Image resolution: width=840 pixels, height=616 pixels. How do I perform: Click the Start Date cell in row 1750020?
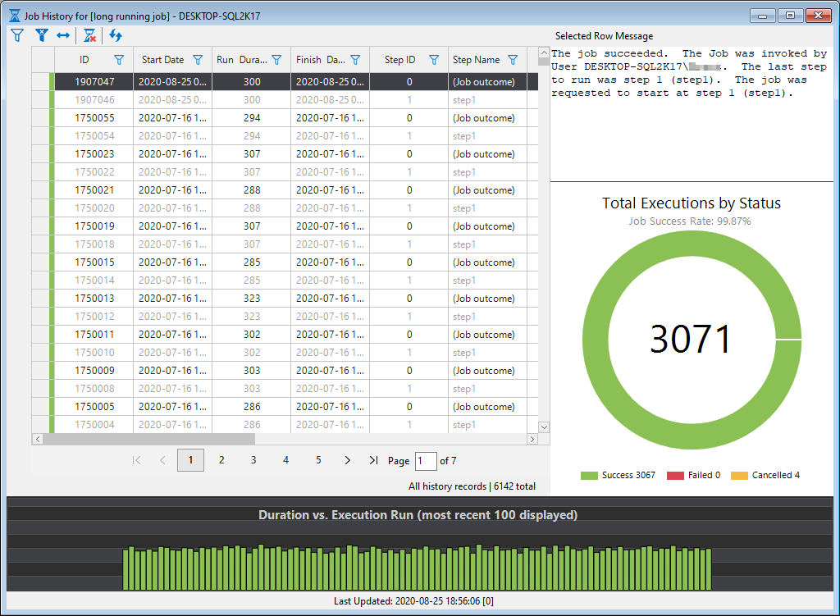tap(172, 208)
